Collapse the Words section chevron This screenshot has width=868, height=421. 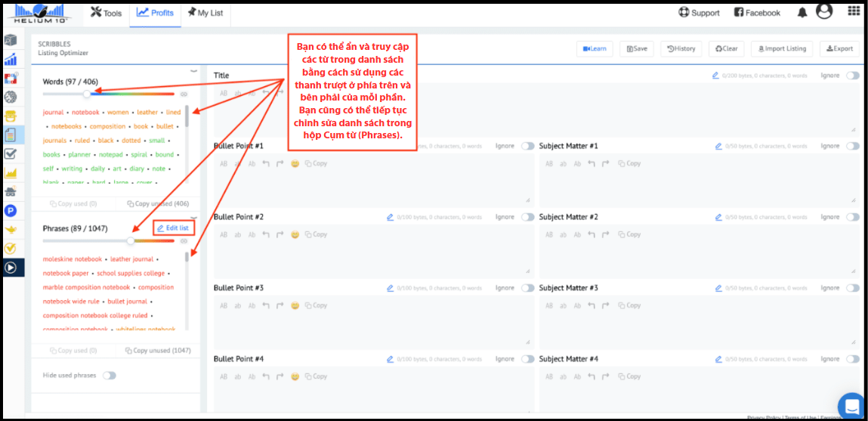coord(193,72)
